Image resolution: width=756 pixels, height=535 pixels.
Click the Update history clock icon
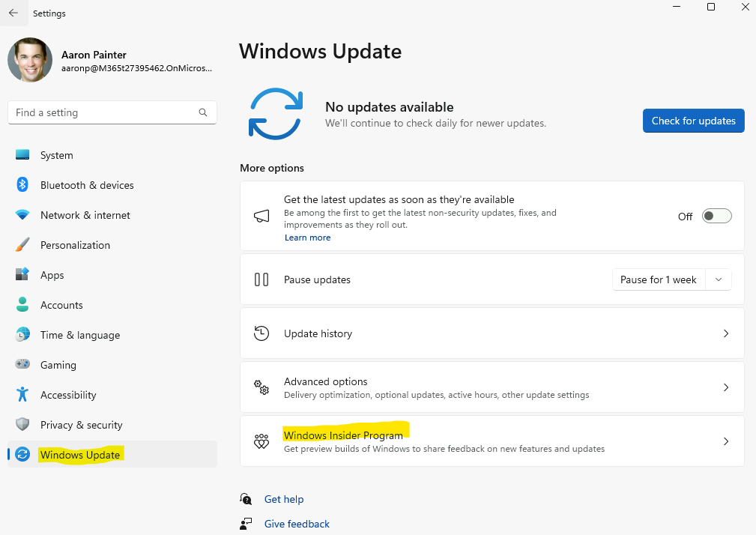tap(261, 333)
